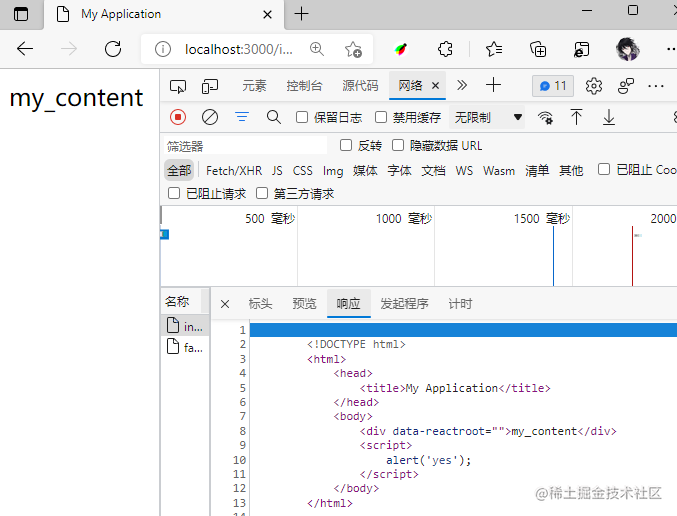Filter requests by 媒体

[365, 171]
